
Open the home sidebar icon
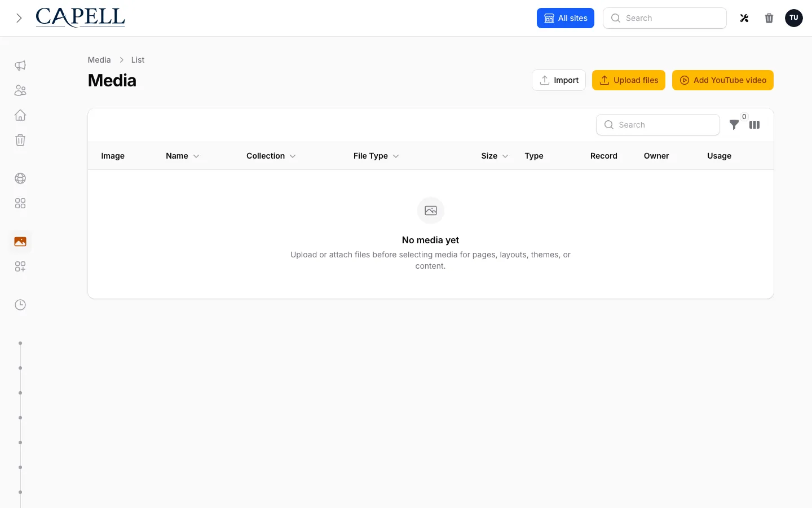tap(20, 115)
